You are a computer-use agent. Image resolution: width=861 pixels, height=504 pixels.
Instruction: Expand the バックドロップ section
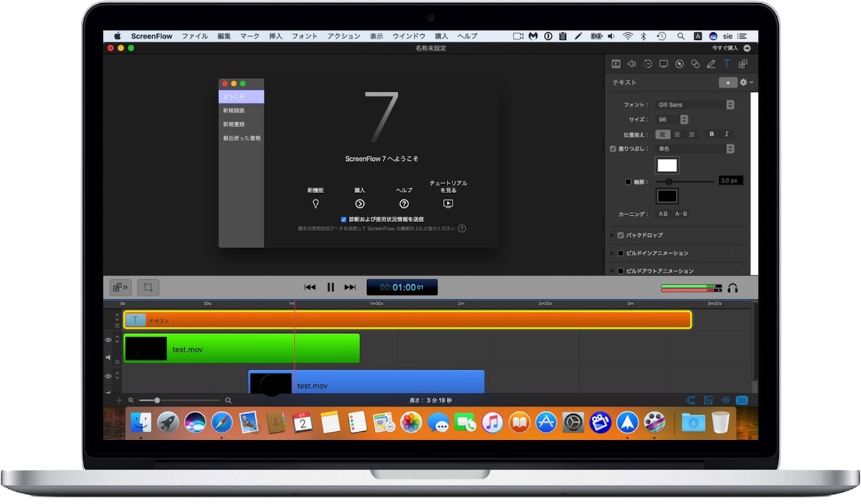[x=613, y=235]
